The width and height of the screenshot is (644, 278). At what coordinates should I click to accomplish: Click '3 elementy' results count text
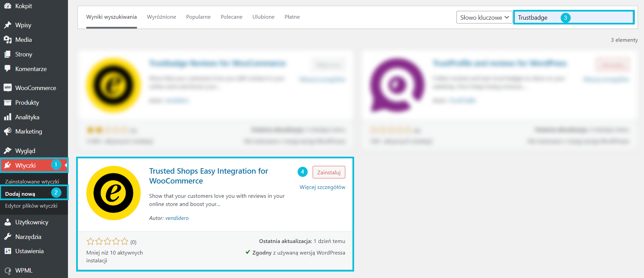tap(624, 40)
